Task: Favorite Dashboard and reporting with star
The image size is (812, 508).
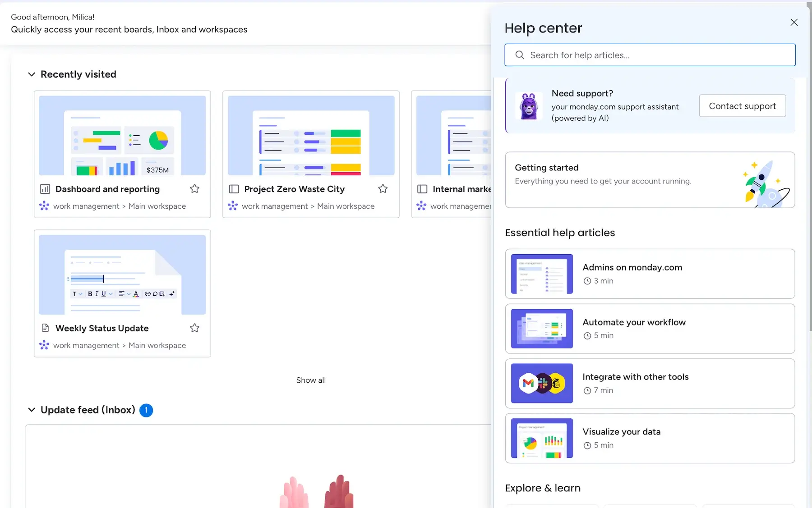Action: 194,189
